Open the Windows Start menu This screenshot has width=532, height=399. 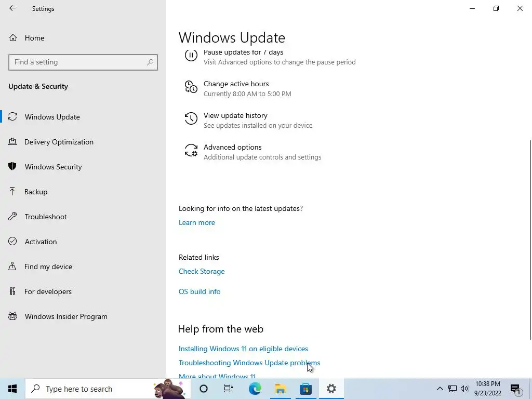(x=12, y=389)
